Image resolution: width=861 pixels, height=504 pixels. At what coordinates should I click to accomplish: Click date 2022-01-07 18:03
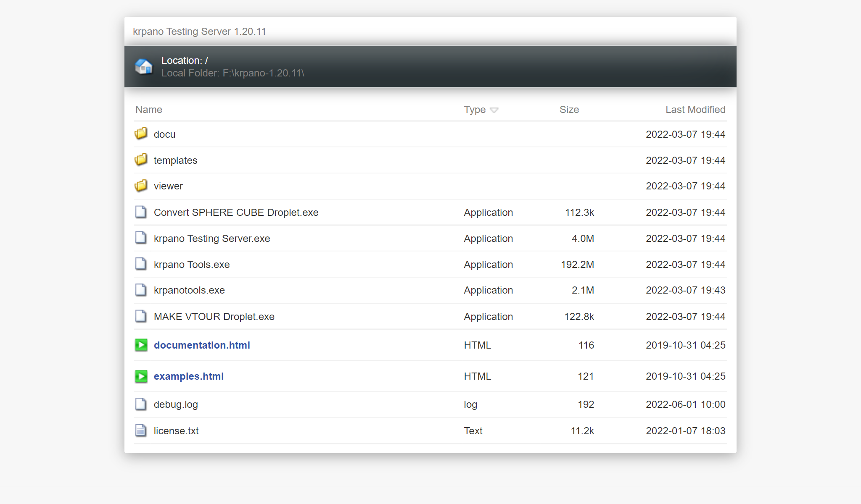click(686, 431)
